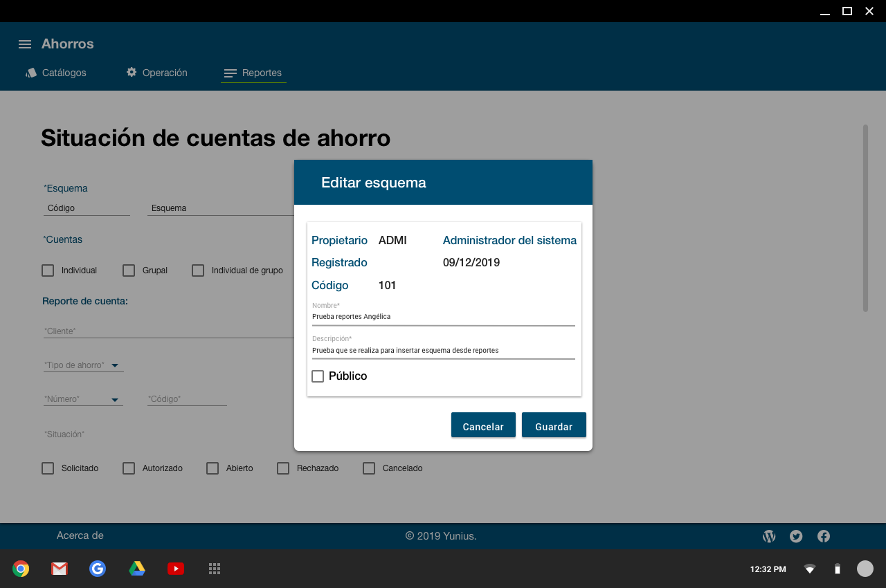
Task: Click the Guardar button
Action: [x=554, y=426]
